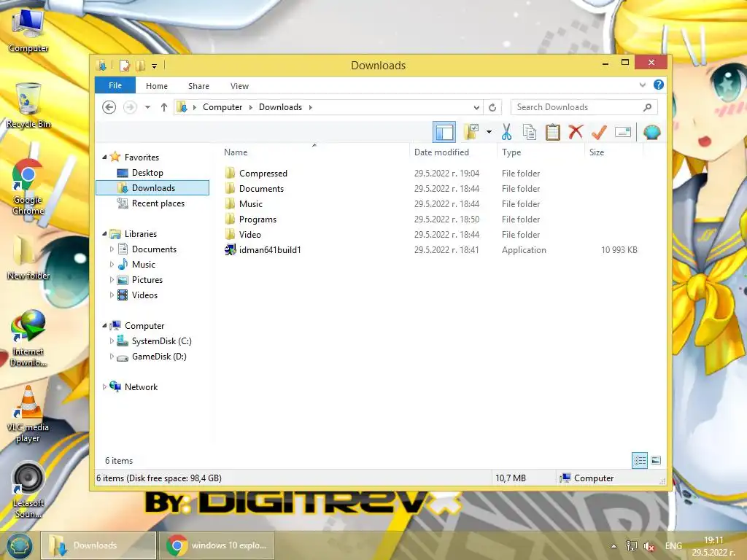The width and height of the screenshot is (747, 560).
Task: Select Recent places under Favorites
Action: click(158, 203)
